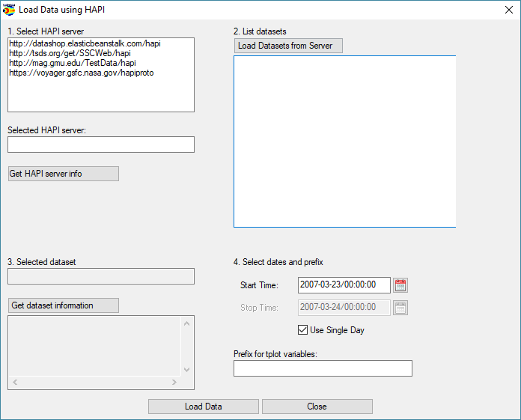Click Get HAPI server info button
This screenshot has height=420, width=521.
[63, 174]
